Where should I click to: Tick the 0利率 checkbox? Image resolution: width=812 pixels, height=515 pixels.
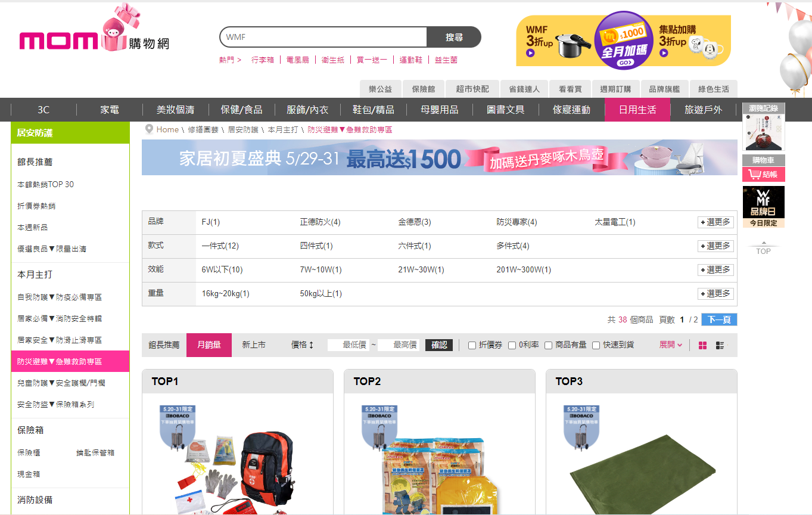[x=512, y=346]
